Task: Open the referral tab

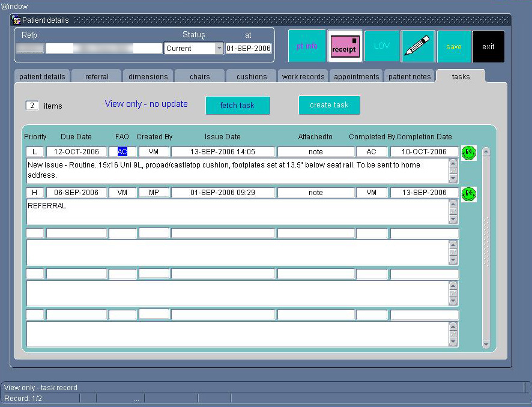Action: 97,77
